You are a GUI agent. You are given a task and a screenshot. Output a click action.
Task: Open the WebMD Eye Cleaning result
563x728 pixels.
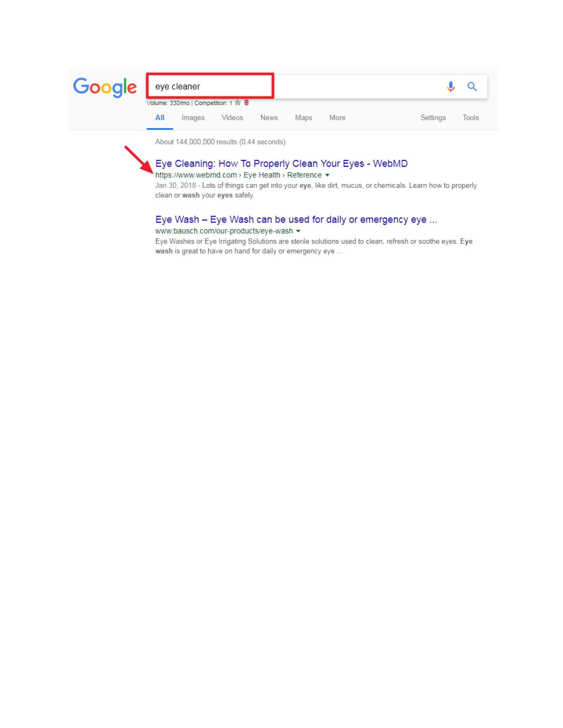coord(281,164)
